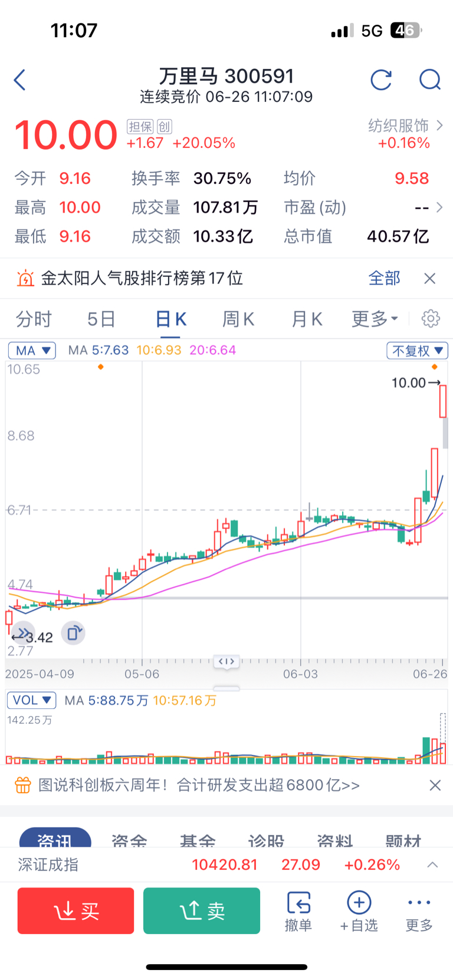The height and width of the screenshot is (980, 453).
Task: Tap the rotate-to-landscape chart icon
Action: coord(74,633)
